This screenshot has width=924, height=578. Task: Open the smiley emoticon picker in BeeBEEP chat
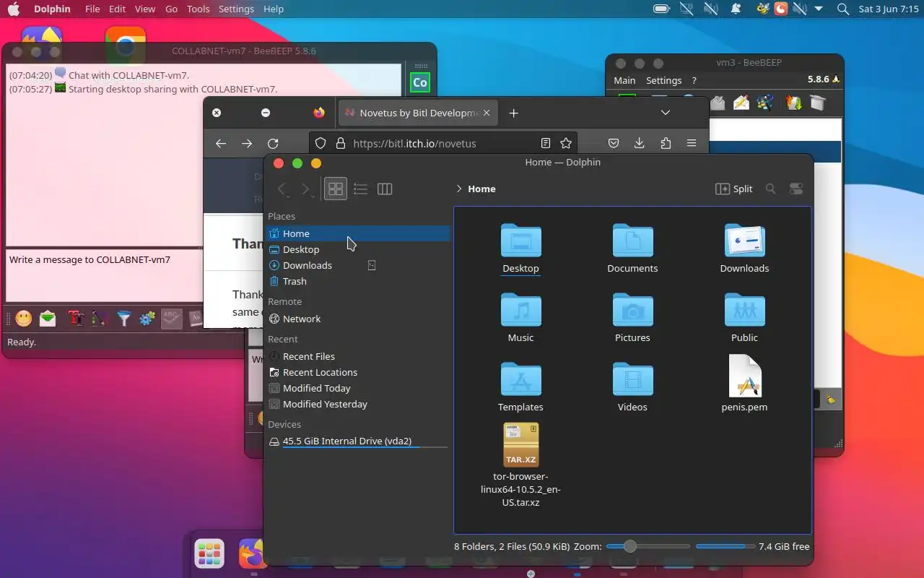point(24,318)
